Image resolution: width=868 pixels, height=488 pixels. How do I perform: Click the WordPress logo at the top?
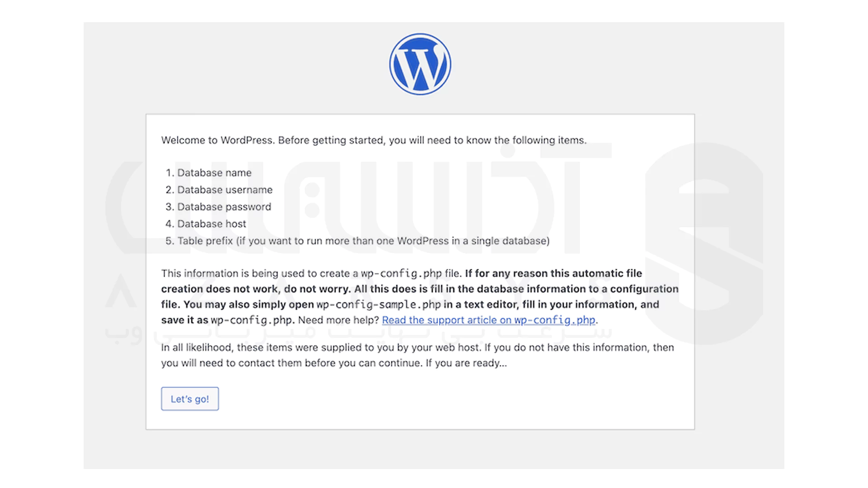(420, 64)
